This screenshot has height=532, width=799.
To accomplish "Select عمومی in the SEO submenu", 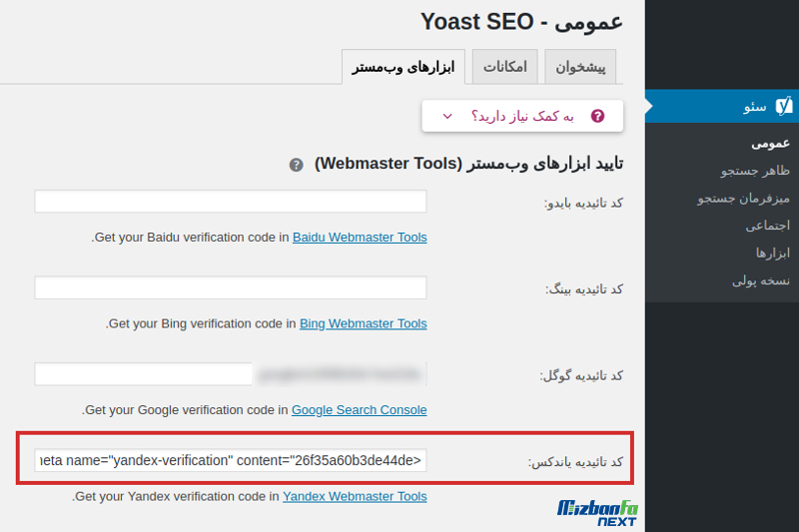I will (x=770, y=144).
